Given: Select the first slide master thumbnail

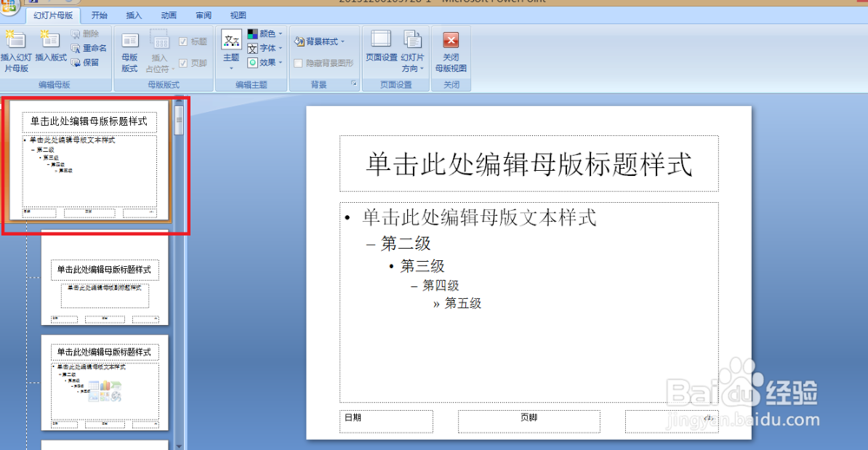Looking at the screenshot, I should tap(89, 161).
